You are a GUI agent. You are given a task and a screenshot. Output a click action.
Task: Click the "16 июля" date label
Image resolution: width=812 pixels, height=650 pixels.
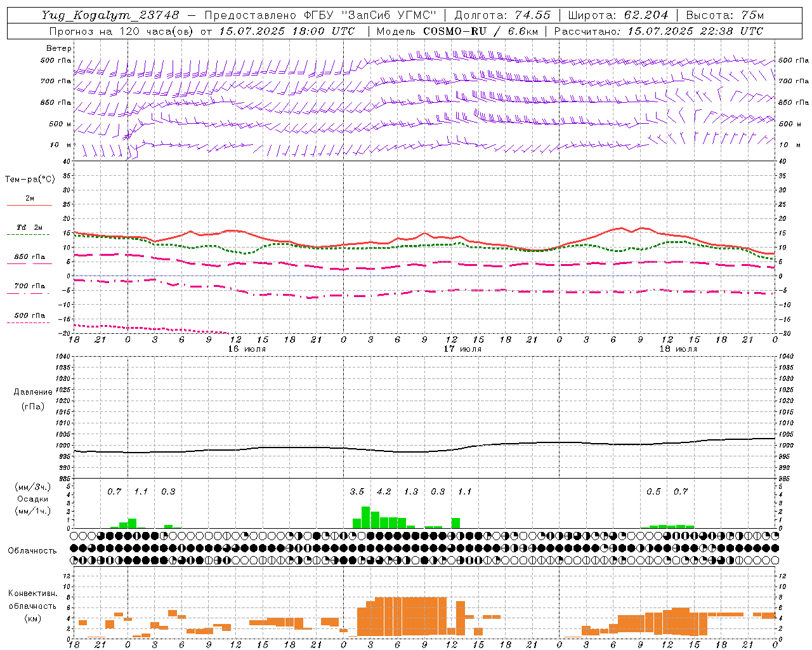tap(247, 349)
